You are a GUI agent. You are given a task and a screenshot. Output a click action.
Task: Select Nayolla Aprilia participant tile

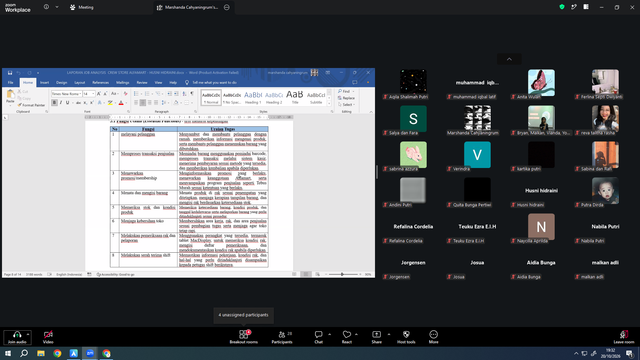(x=541, y=229)
